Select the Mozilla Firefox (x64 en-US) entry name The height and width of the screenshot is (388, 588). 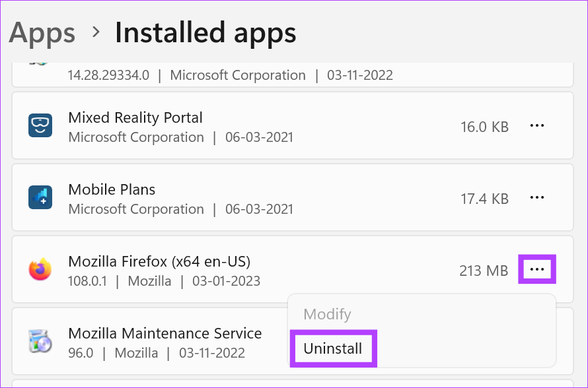pos(159,261)
